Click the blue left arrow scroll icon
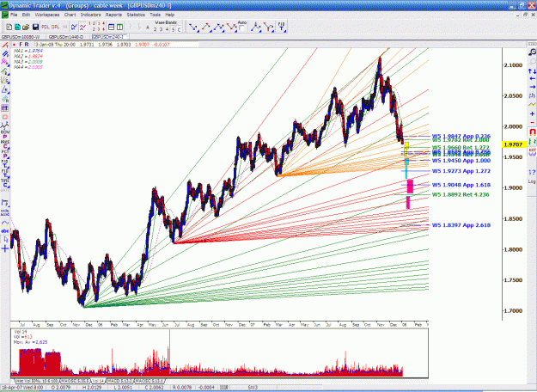Viewport: 537px width, 392px height. (532, 78)
